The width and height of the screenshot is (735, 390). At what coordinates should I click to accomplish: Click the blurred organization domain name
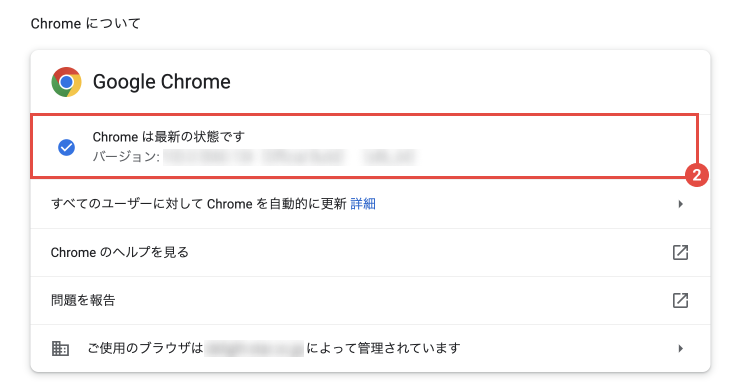click(x=255, y=348)
